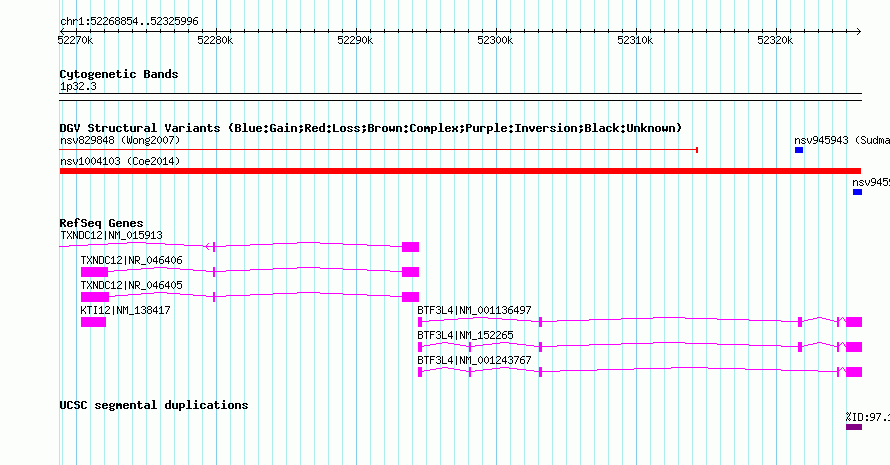
Task: Click the nsv945943 (Sudma variant label
Action: (842, 140)
